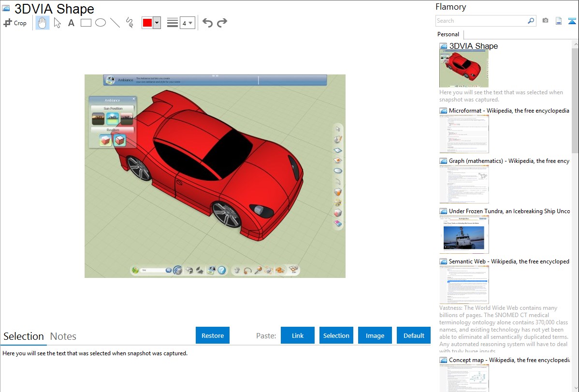This screenshot has width=579, height=392.
Task: Click the blue upward triangle icon
Action: (x=572, y=21)
